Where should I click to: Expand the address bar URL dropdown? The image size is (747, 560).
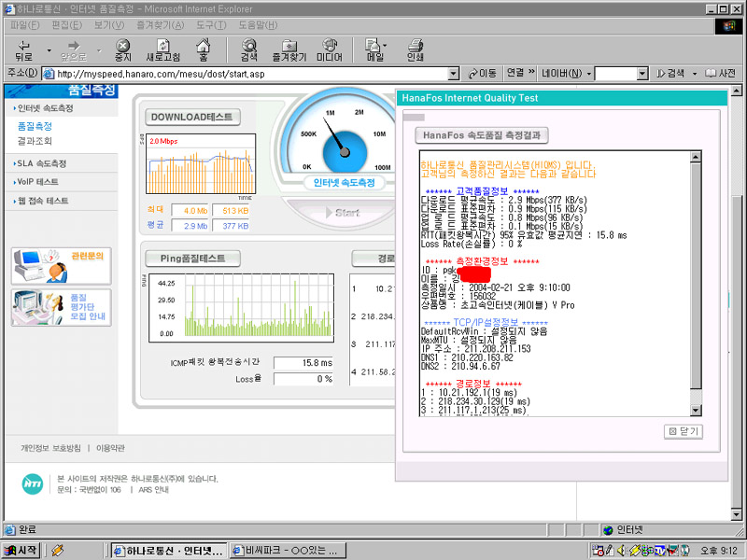click(x=454, y=74)
